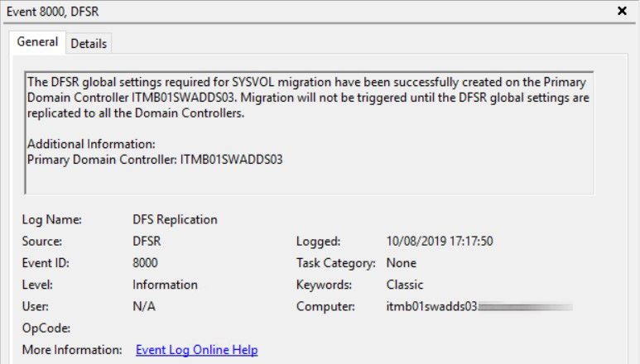
Task: Switch to the Details tab
Action: click(89, 44)
